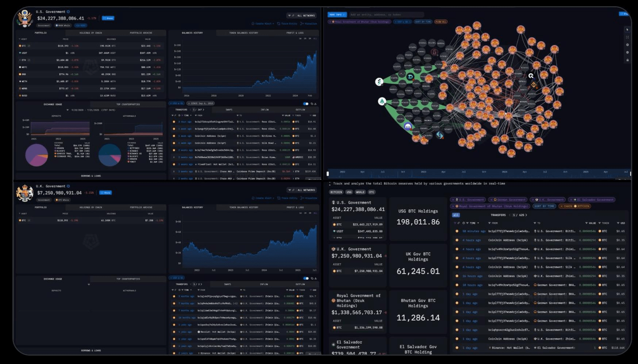Remove the Bhutan entity chip in visualizer
This screenshot has width=638, height=364.
point(330,22)
